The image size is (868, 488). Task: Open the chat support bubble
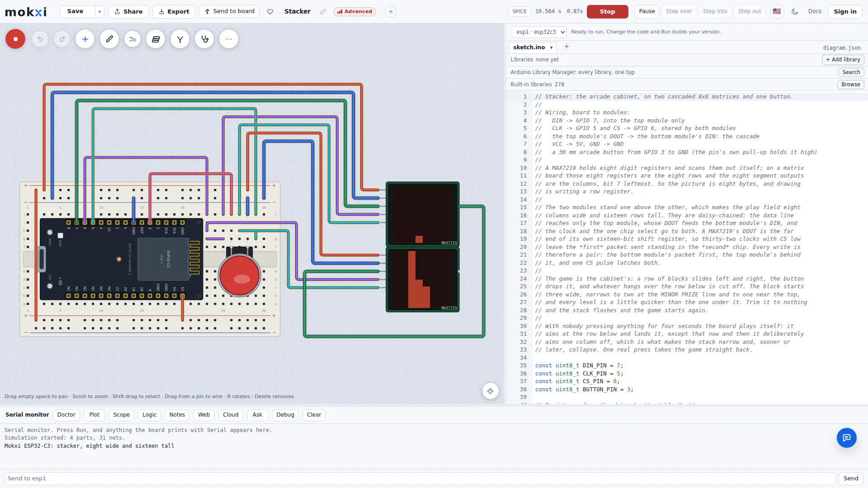(846, 437)
